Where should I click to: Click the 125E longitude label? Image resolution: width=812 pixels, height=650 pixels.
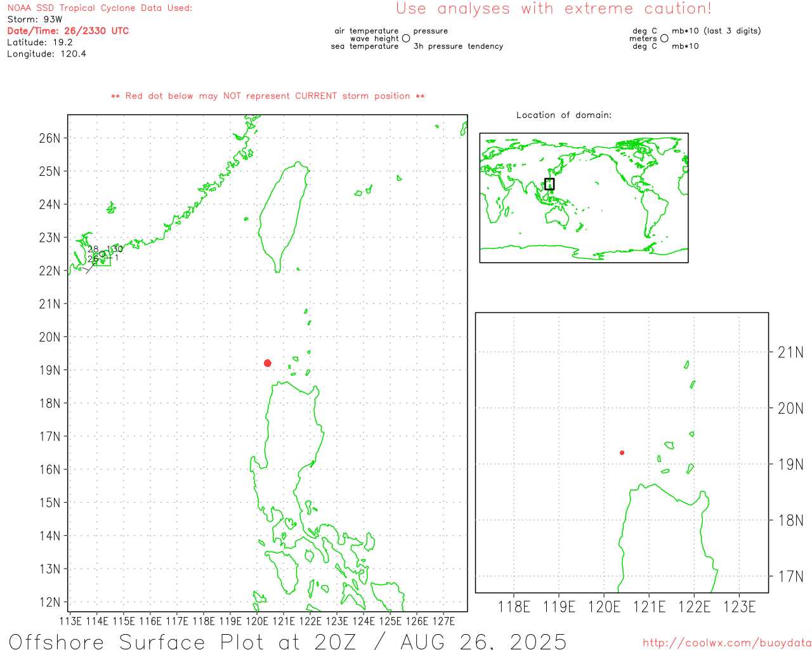390,621
